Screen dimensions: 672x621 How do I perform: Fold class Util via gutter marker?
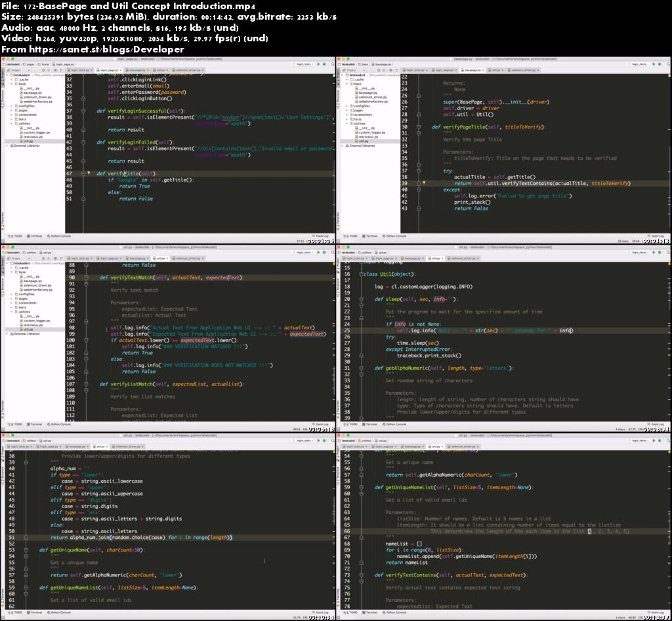362,274
